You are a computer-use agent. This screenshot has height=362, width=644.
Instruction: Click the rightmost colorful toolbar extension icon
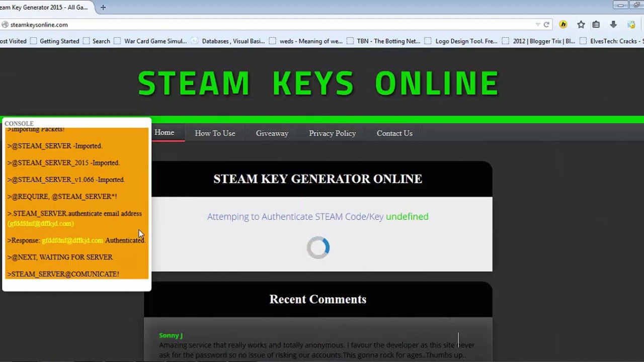pos(631,25)
